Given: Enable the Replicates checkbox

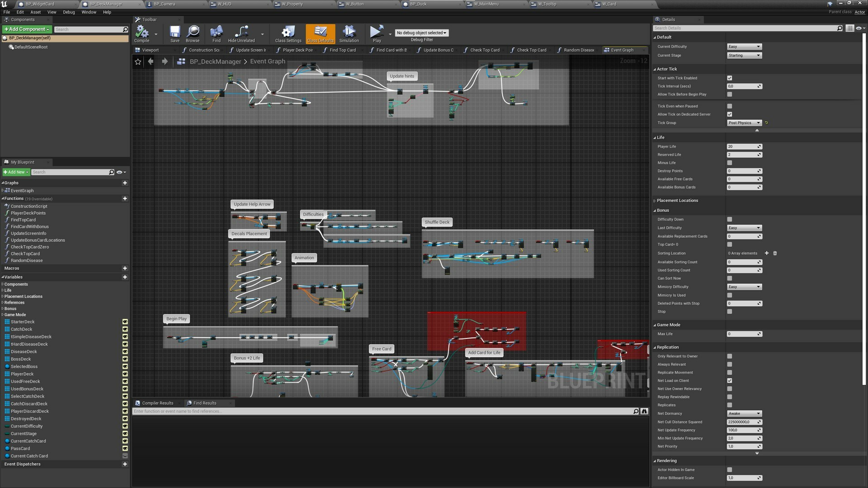Looking at the screenshot, I should pyautogui.click(x=729, y=405).
